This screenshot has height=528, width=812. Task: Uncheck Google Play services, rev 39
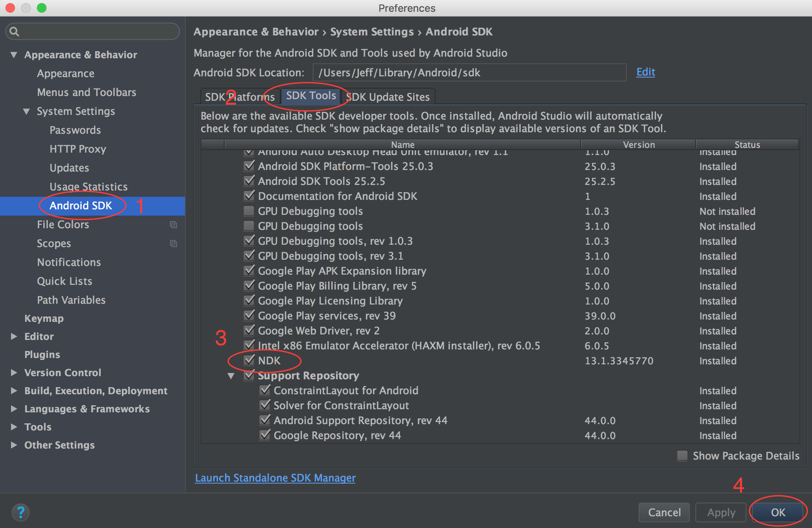(x=249, y=316)
